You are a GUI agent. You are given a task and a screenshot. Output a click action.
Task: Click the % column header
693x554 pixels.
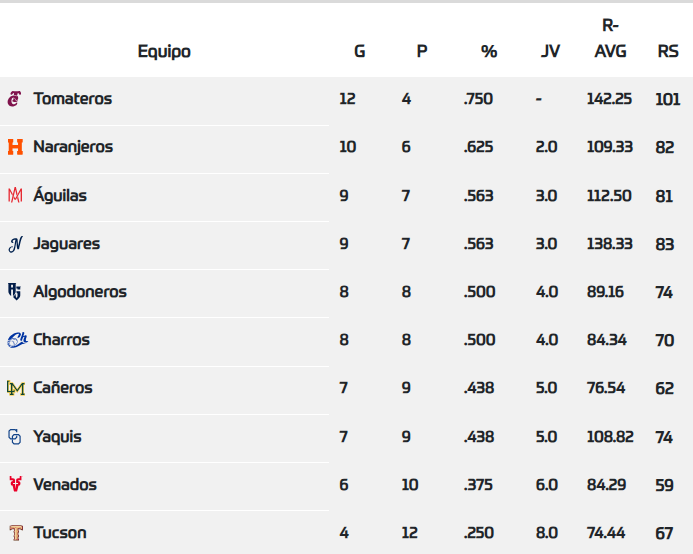(489, 51)
